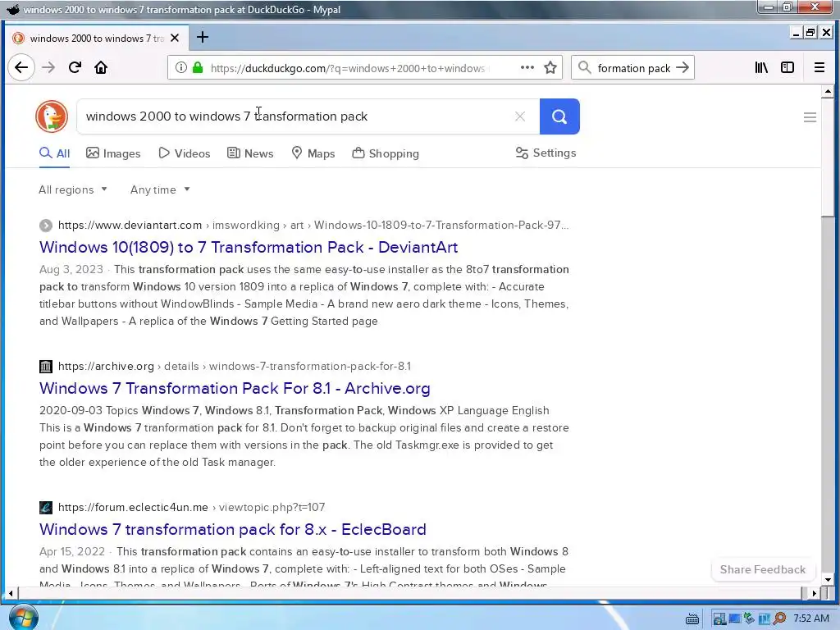This screenshot has width=840, height=630.
Task: Select the All results tab
Action: point(55,153)
